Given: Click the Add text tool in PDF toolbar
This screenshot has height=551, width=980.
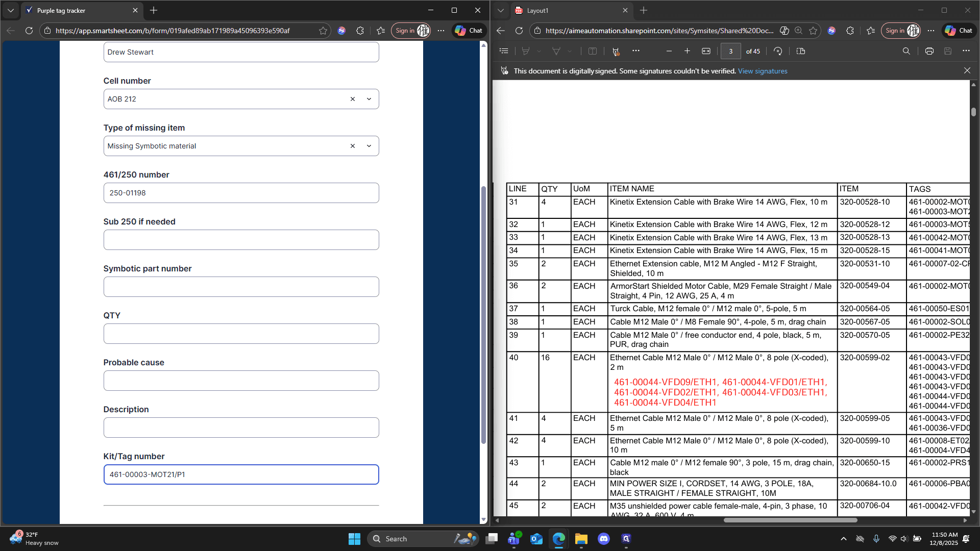Looking at the screenshot, I should pyautogui.click(x=592, y=51).
